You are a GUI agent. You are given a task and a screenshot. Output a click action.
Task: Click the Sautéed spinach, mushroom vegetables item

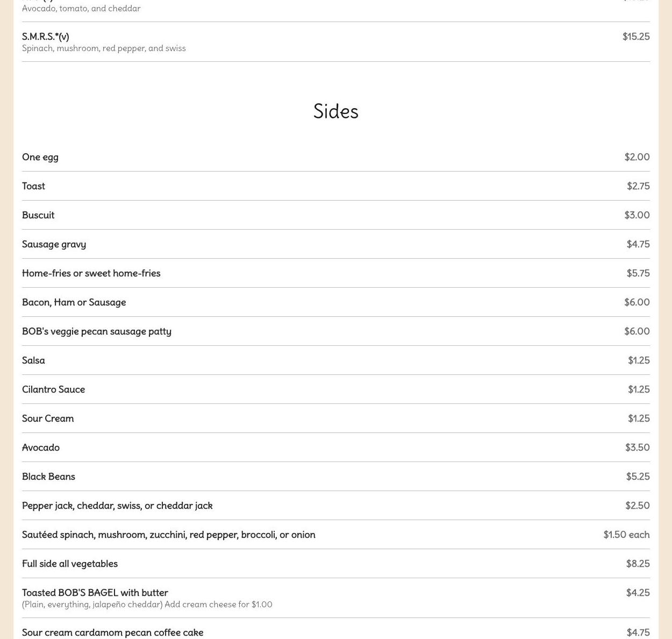click(336, 535)
